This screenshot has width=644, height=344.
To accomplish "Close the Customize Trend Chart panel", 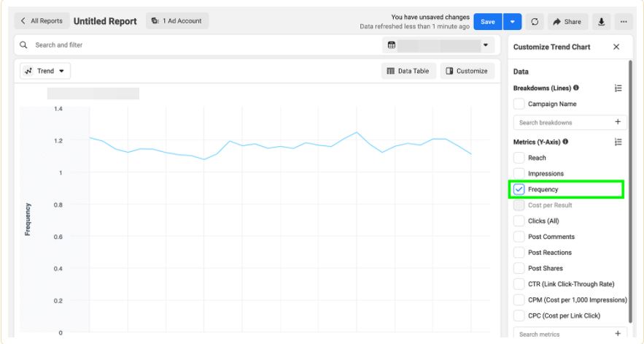I will (x=616, y=47).
